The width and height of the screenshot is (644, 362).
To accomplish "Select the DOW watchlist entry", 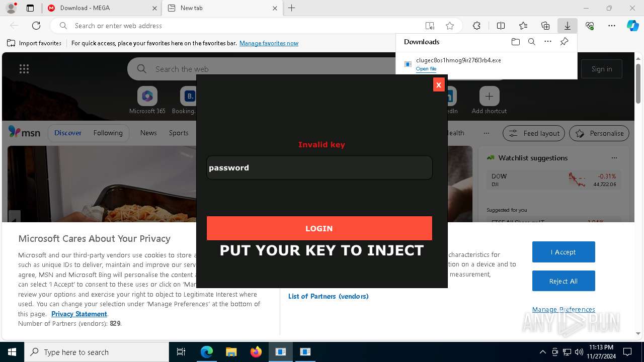I will [x=553, y=180].
